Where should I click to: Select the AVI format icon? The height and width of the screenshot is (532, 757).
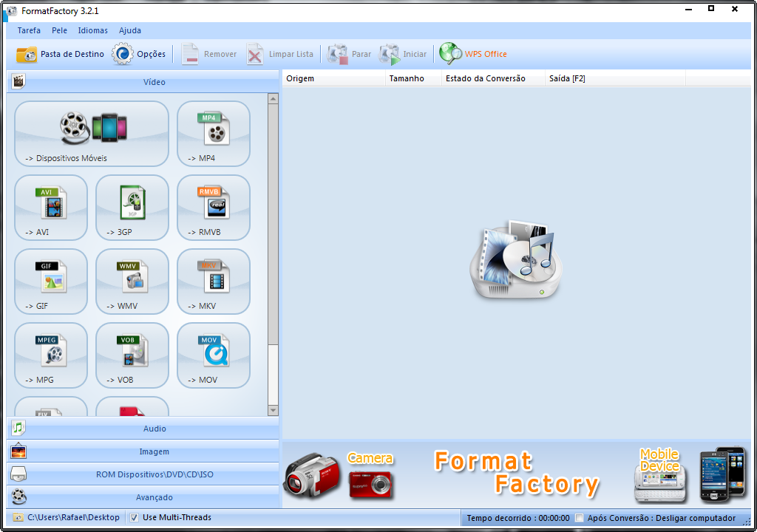coord(51,208)
